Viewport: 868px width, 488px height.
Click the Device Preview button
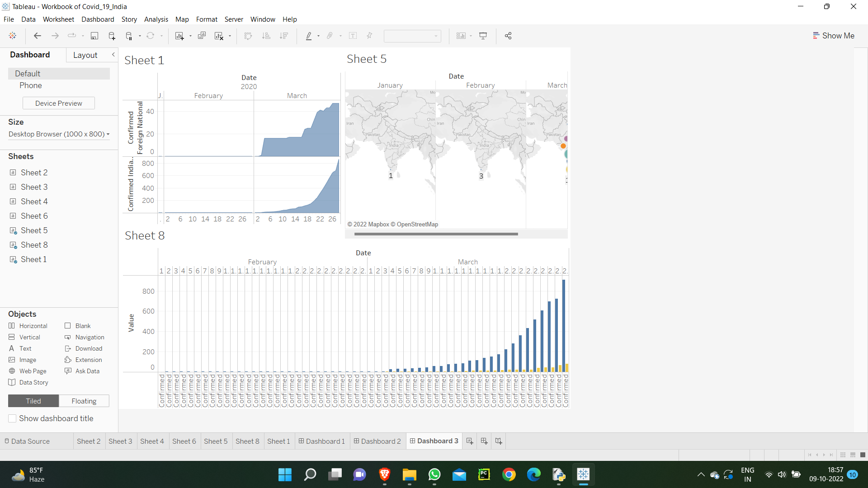[58, 103]
